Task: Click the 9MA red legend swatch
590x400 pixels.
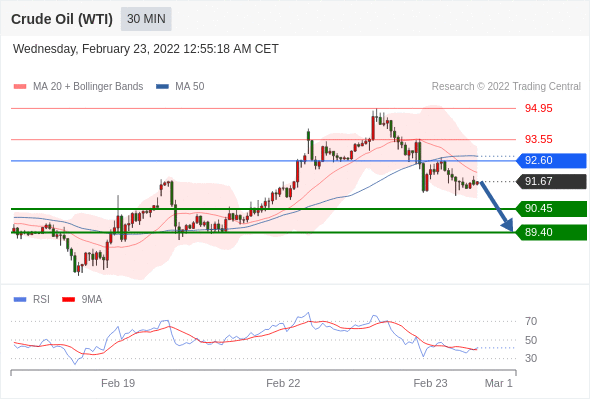Action: tap(68, 300)
